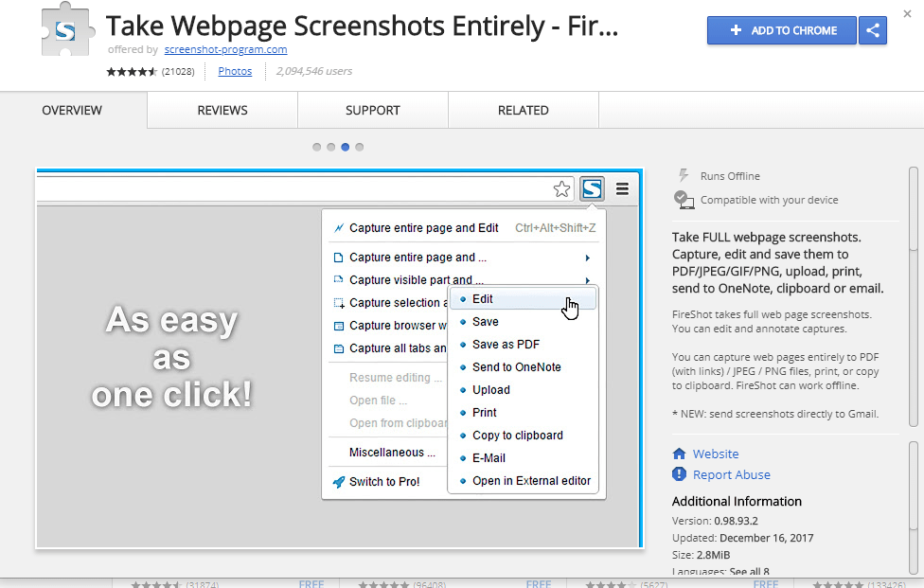Screen dimensions: 924x588
Task: Click the 2,094,546 users text
Action: [314, 71]
